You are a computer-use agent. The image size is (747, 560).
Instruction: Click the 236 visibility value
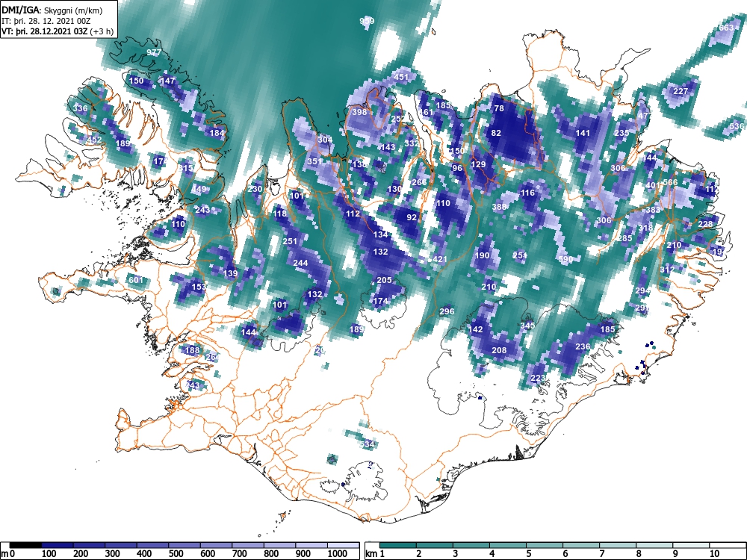pos(583,346)
